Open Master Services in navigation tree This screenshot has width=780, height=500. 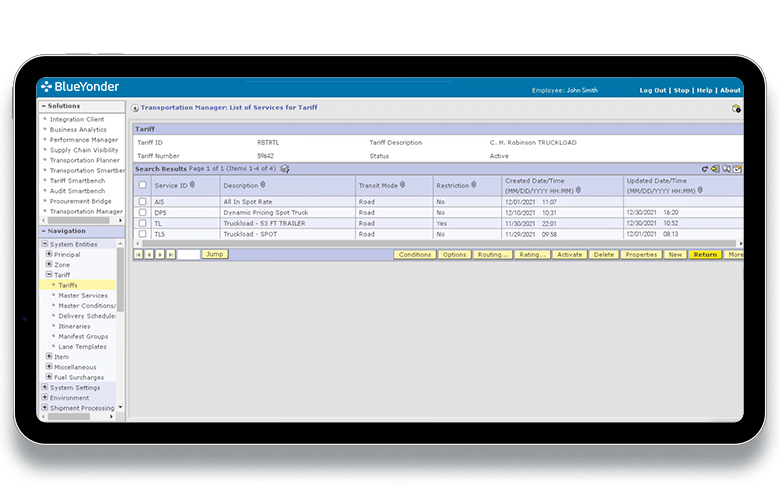click(82, 295)
